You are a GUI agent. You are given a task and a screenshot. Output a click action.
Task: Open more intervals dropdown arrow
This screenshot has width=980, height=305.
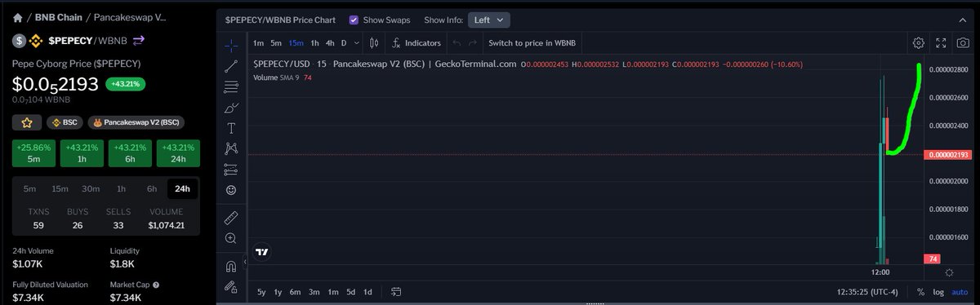358,43
